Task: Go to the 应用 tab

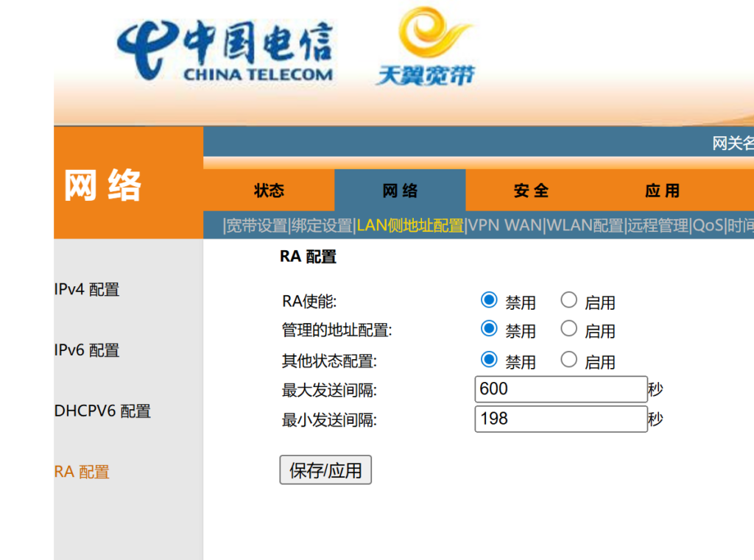Action: click(662, 191)
